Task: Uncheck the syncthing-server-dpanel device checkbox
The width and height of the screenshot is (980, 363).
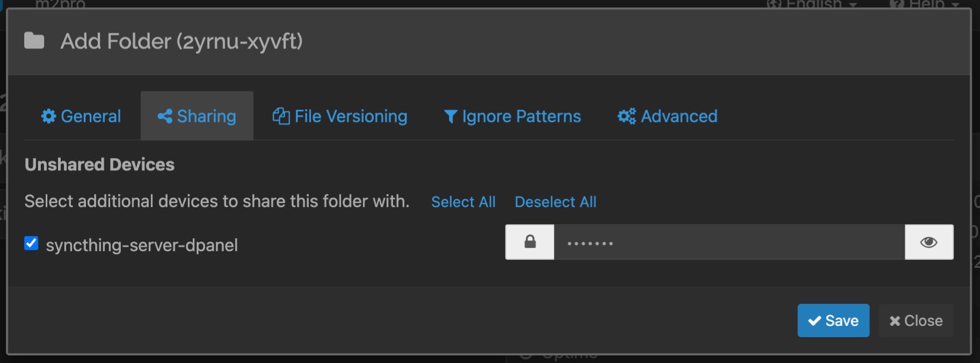Action: point(31,244)
